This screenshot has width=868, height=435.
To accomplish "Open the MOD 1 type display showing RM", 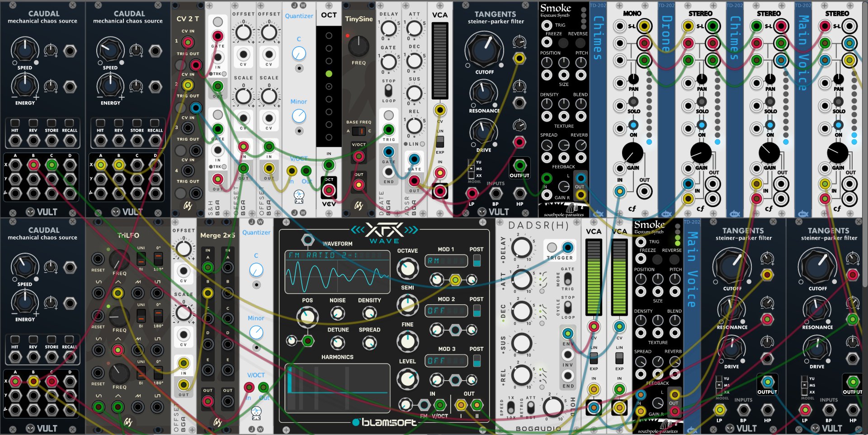I will point(446,260).
